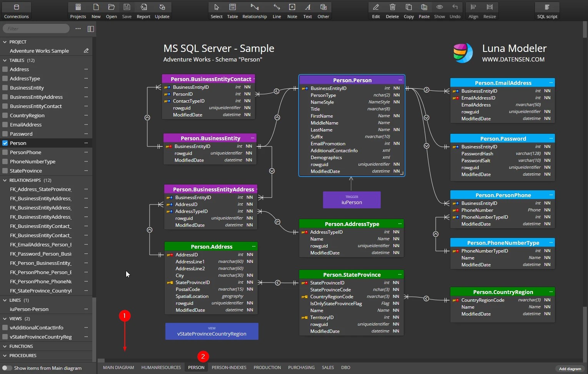
Task: Collapse the VIEWS section
Action: pos(5,318)
